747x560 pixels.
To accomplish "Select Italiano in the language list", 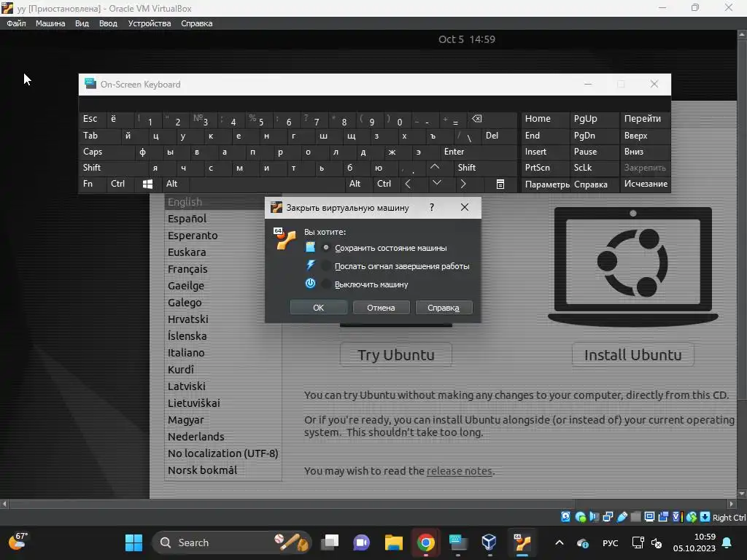I will tap(186, 353).
